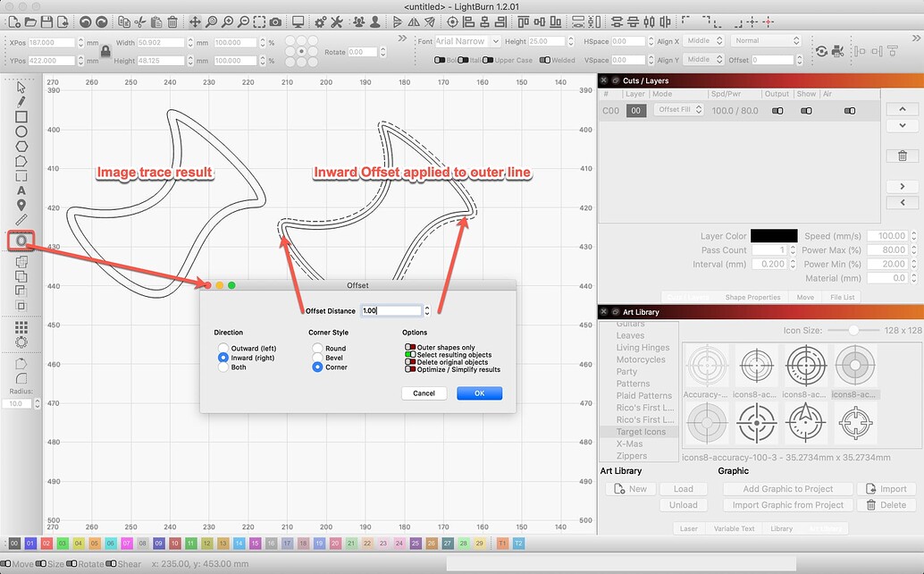The width and height of the screenshot is (924, 574).
Task: Select Both direction option
Action: 223,367
